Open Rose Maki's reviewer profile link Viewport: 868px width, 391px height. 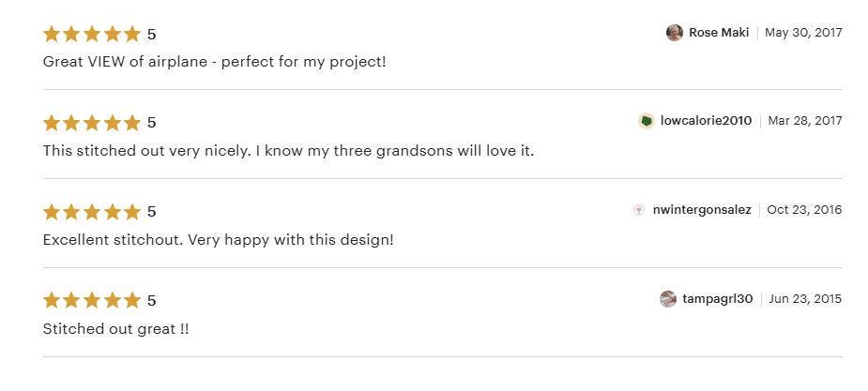pyautogui.click(x=719, y=33)
